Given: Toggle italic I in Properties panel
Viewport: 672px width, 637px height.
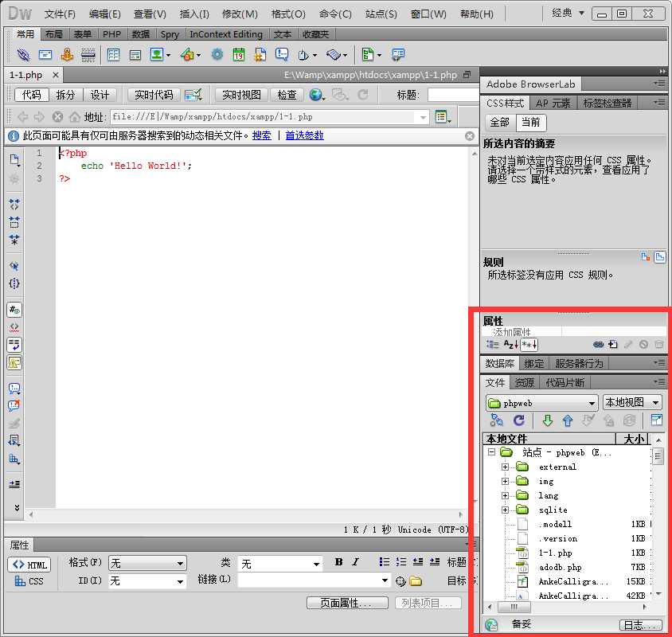Looking at the screenshot, I should point(355,562).
